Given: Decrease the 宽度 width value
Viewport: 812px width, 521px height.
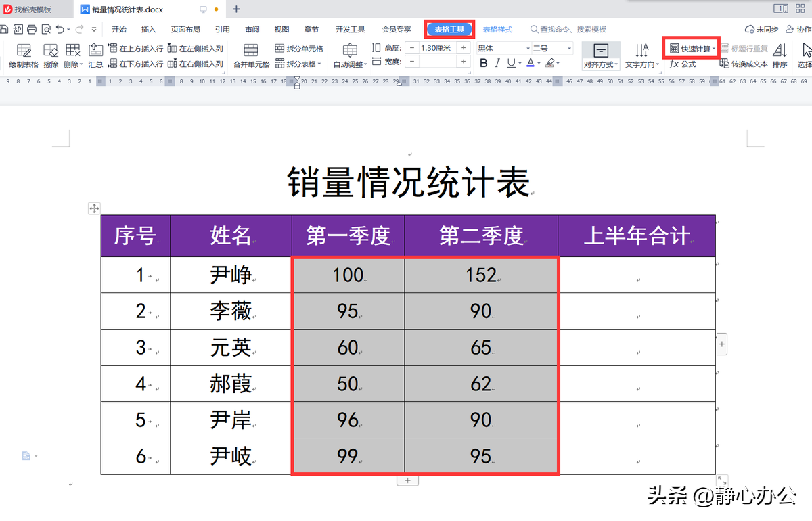Looking at the screenshot, I should (x=411, y=62).
